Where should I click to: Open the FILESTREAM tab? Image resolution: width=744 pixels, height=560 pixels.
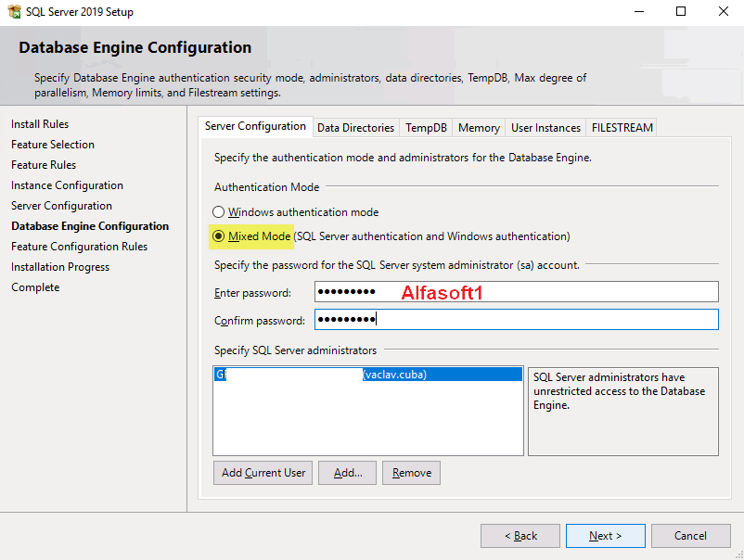pos(622,128)
